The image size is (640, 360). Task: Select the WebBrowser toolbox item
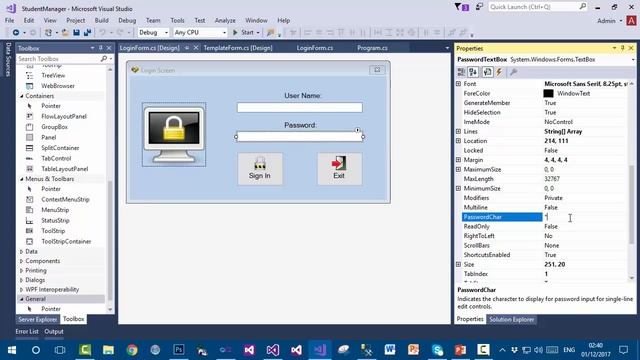[58, 86]
